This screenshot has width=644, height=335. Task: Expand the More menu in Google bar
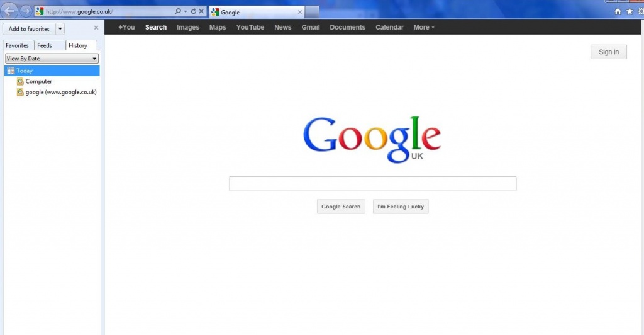coord(423,27)
